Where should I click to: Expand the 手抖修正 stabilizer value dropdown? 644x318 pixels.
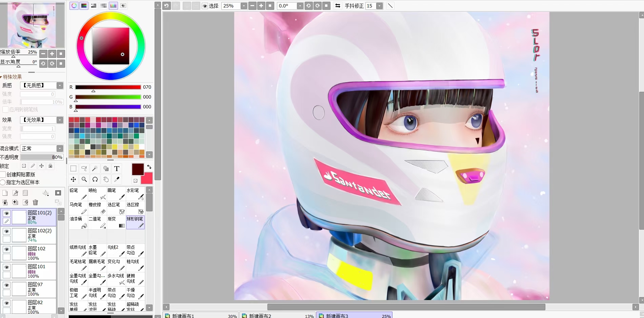pos(380,6)
